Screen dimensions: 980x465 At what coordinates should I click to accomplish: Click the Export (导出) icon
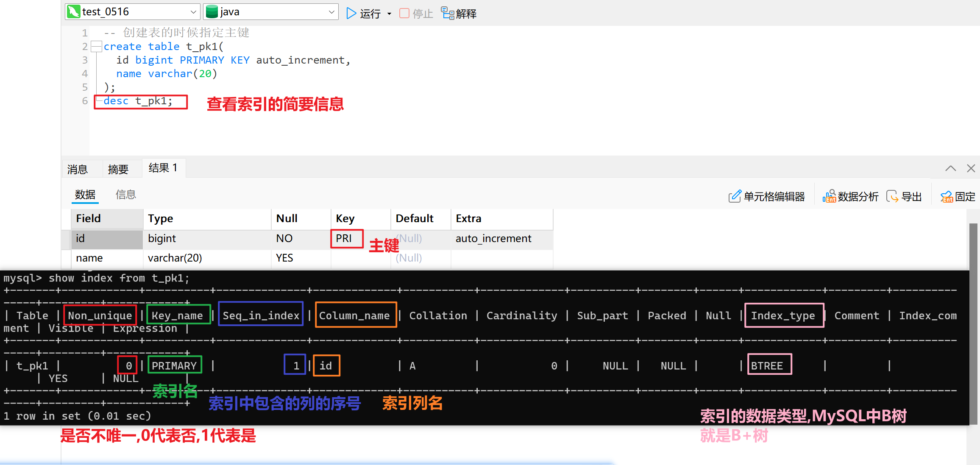[892, 196]
